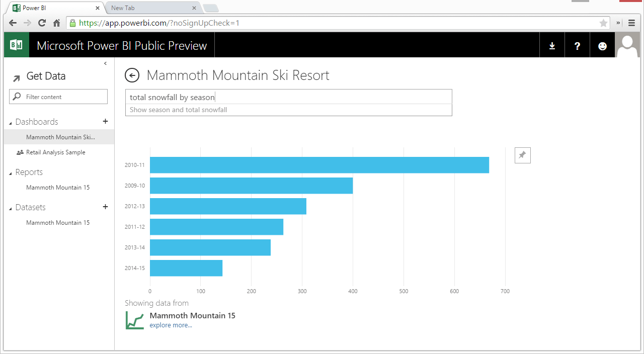This screenshot has width=644, height=354.
Task: Click the back arrow beside the dashboard title
Action: point(132,75)
